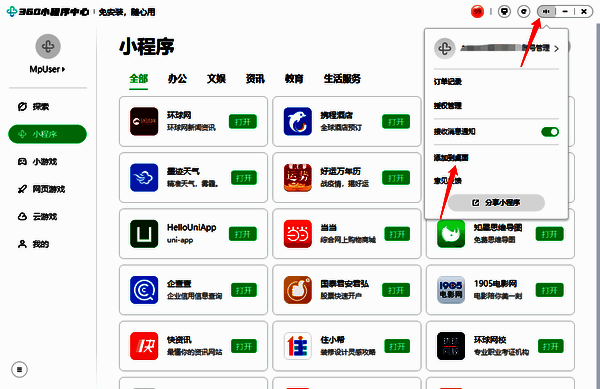Screen dimensions: 600x389
Task: Click the 携程酒店 dolphin icon
Action: tap(298, 122)
